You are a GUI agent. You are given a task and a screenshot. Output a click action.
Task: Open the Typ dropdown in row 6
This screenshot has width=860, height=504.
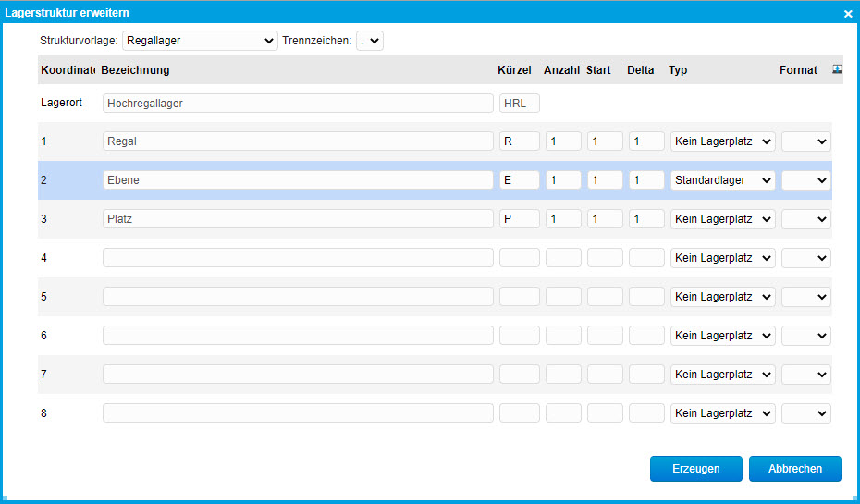pyautogui.click(x=723, y=336)
